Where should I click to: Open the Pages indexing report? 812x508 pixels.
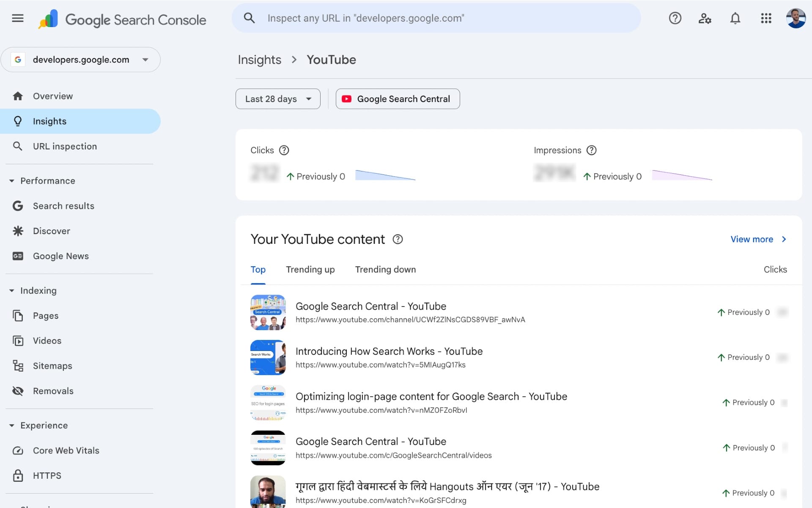46,315
